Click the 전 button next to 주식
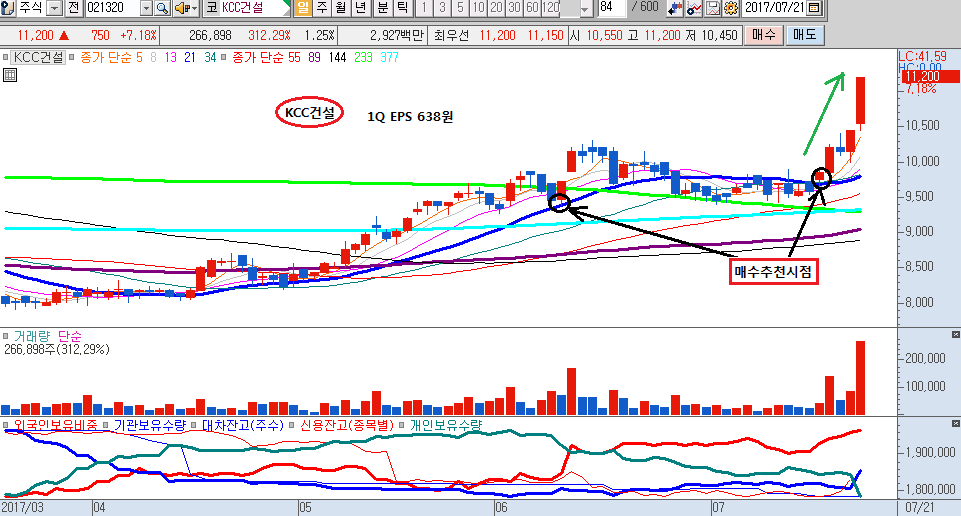This screenshot has width=961, height=516. pos(73,8)
